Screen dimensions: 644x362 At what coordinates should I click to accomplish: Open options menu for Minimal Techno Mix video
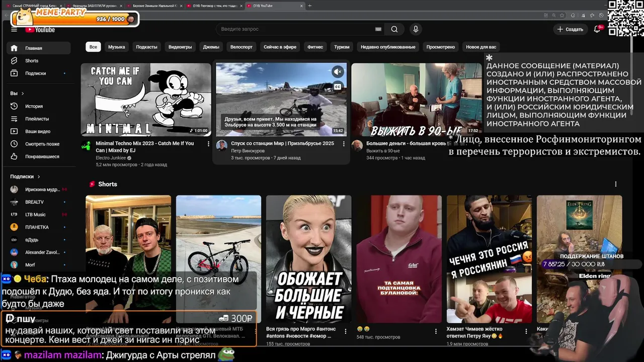pyautogui.click(x=208, y=144)
